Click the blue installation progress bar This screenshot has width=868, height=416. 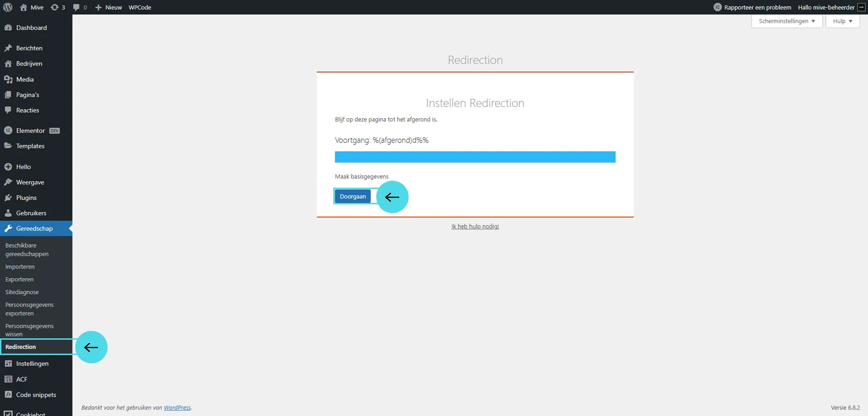click(x=475, y=157)
